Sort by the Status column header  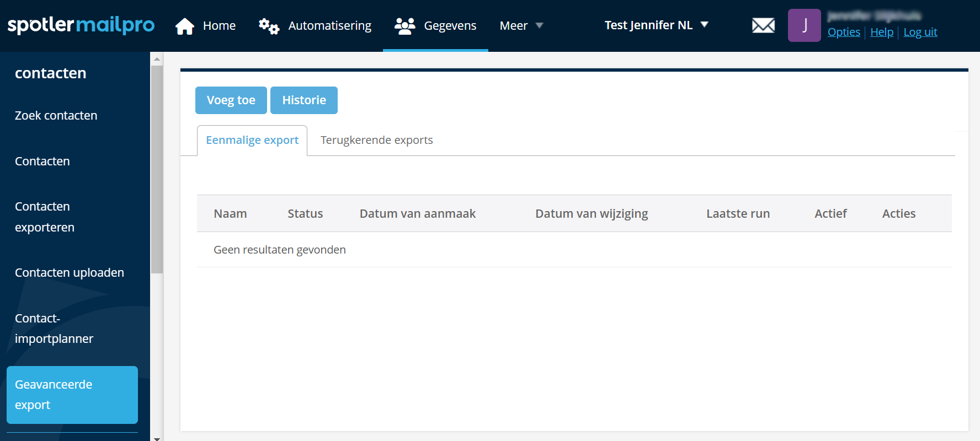pos(305,214)
